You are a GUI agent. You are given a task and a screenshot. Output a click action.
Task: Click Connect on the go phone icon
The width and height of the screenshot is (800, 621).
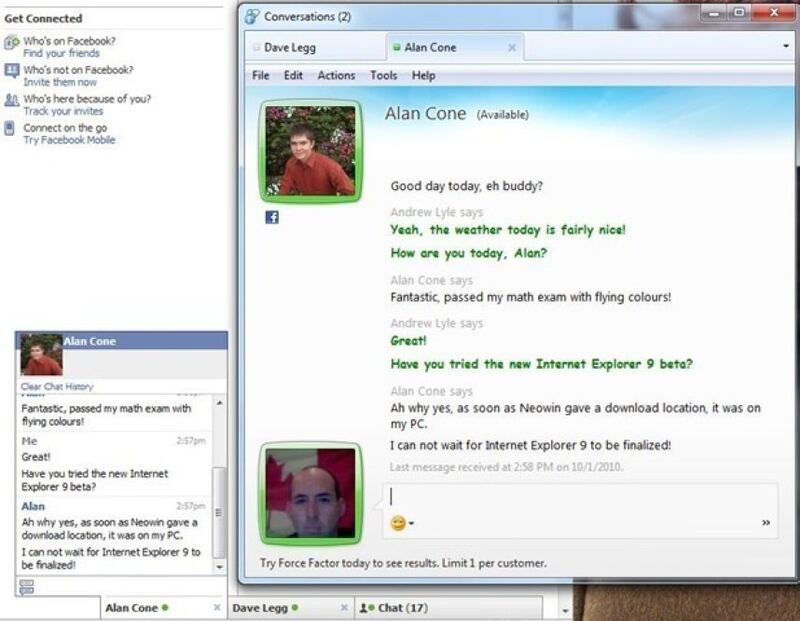[9, 128]
